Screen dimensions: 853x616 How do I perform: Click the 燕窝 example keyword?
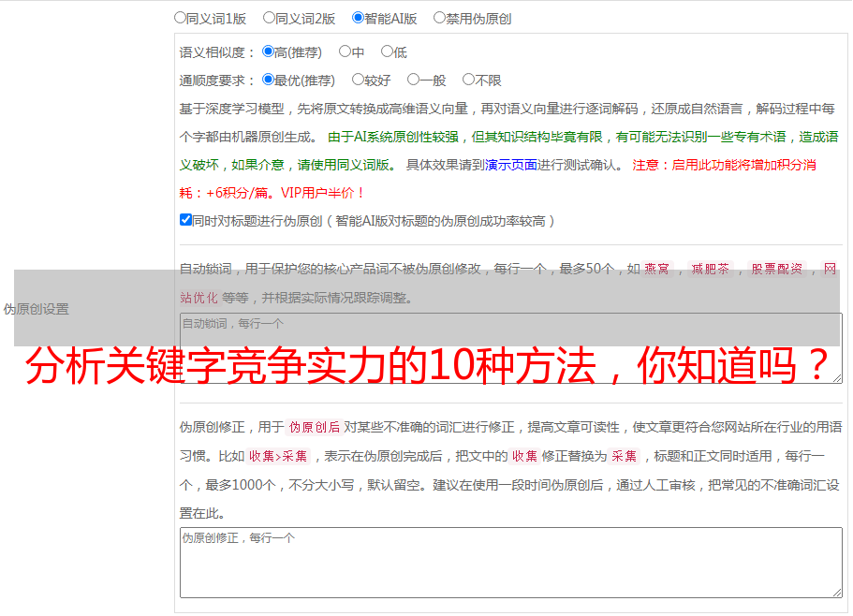click(x=656, y=269)
